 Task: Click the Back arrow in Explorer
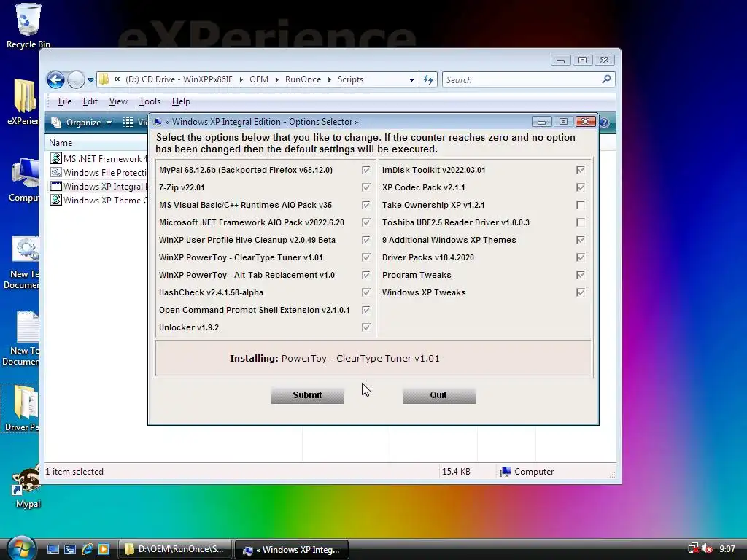(55, 79)
